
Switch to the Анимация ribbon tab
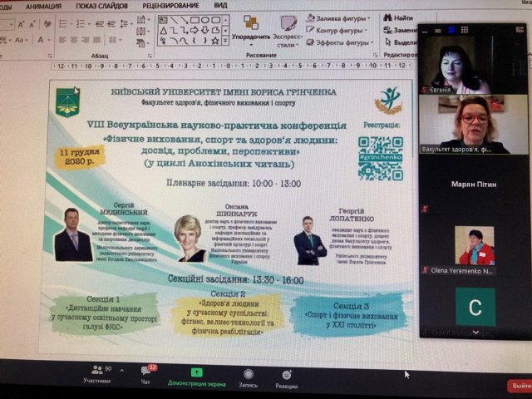click(x=43, y=5)
